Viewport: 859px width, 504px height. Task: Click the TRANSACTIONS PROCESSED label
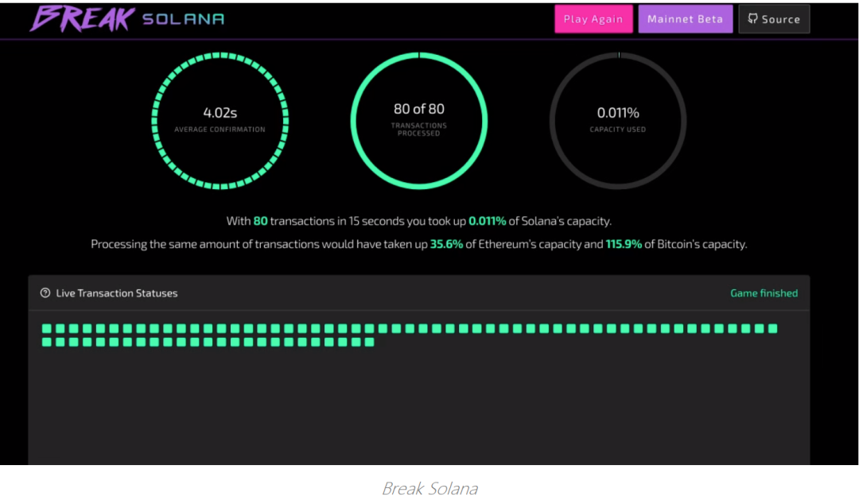(x=419, y=130)
